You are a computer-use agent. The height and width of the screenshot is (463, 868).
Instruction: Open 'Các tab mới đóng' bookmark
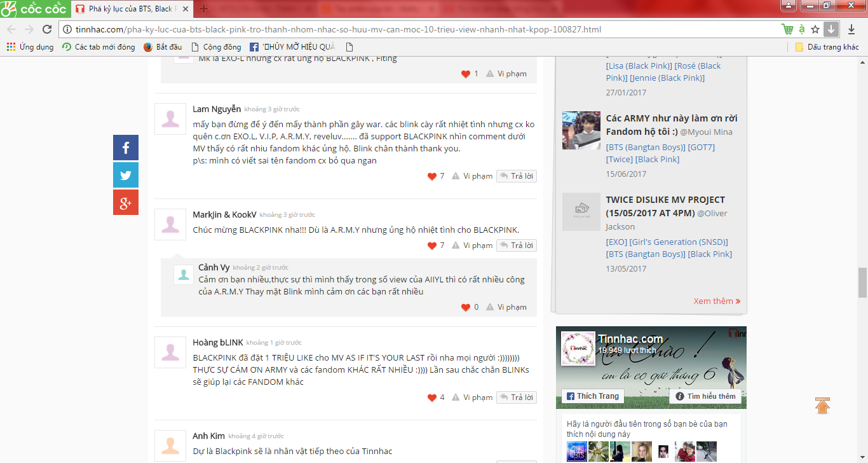pos(98,47)
